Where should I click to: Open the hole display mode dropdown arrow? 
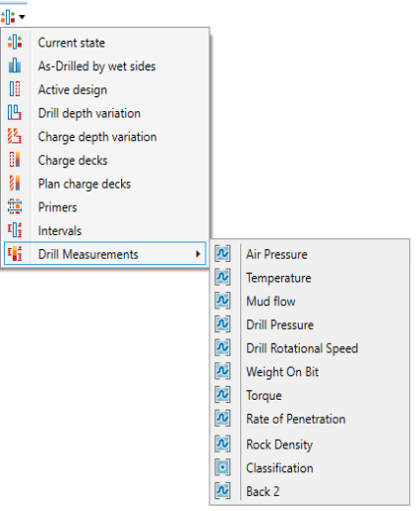(22, 17)
